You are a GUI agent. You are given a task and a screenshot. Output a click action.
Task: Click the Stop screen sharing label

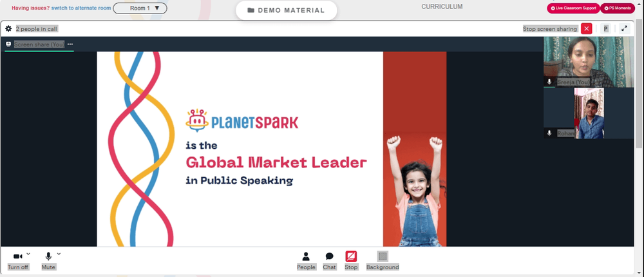pos(550,29)
